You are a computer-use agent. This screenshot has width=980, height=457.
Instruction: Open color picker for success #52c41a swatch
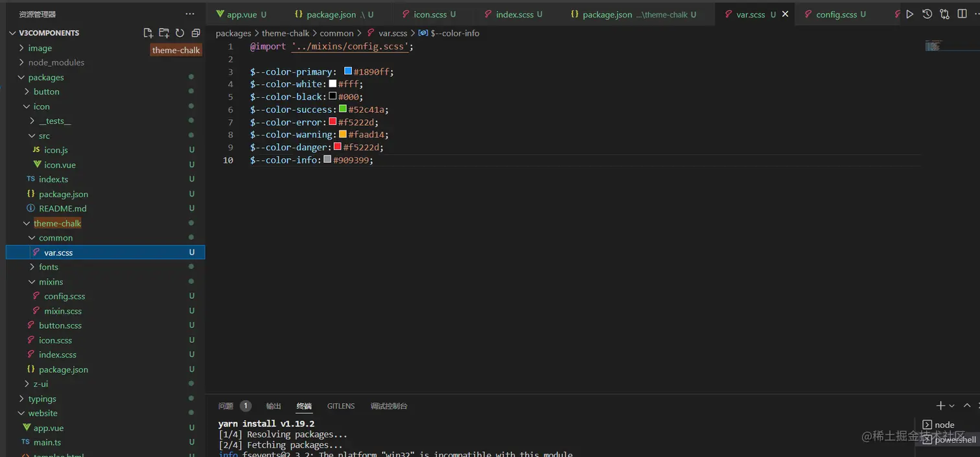(x=343, y=109)
